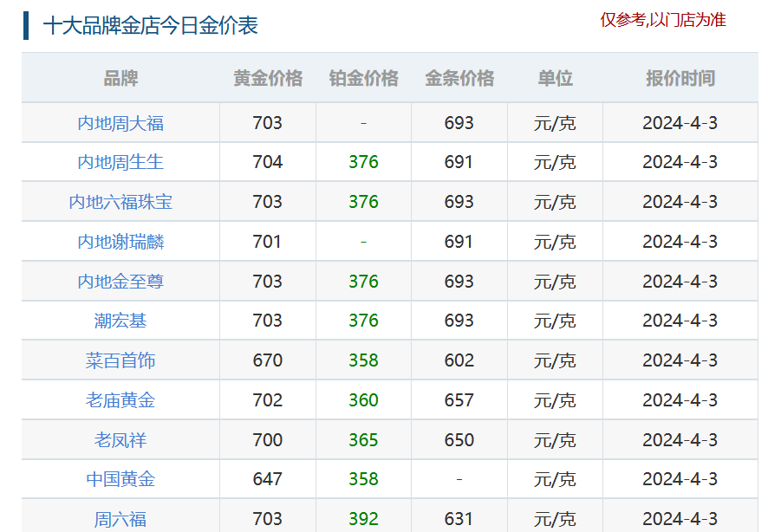Image resolution: width=768 pixels, height=532 pixels.
Task: Select platinum price 360 for 老庙黄金
Action: pos(363,400)
